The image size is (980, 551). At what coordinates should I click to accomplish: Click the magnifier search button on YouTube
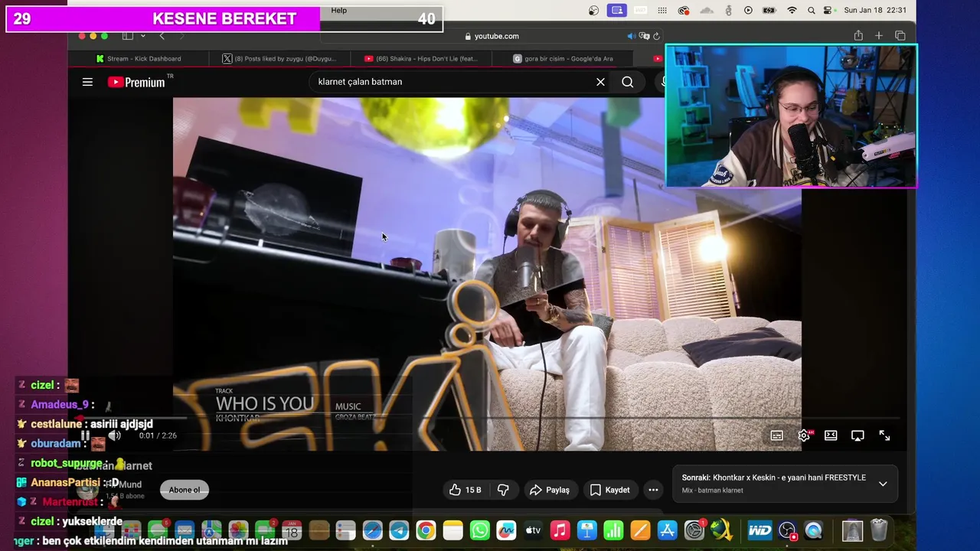[627, 82]
